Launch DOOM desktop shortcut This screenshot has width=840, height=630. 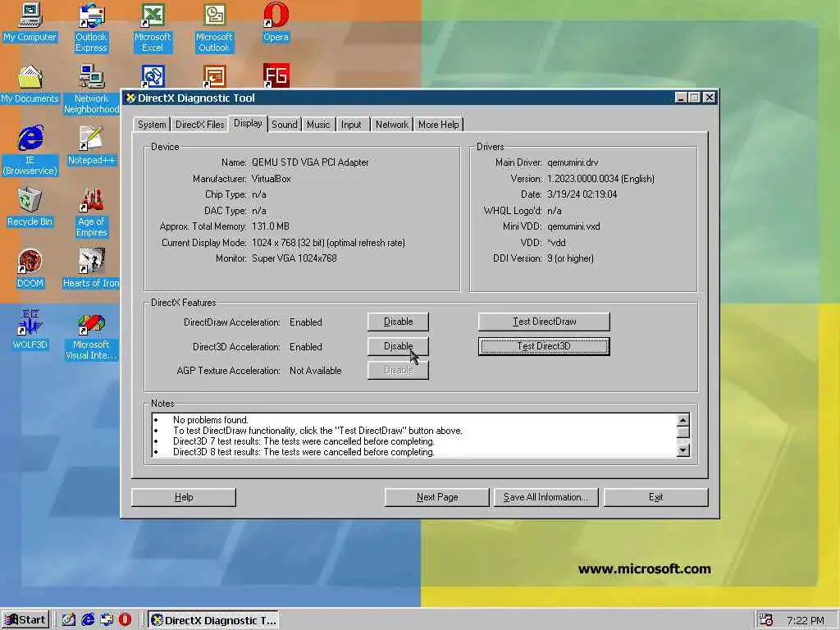click(30, 268)
